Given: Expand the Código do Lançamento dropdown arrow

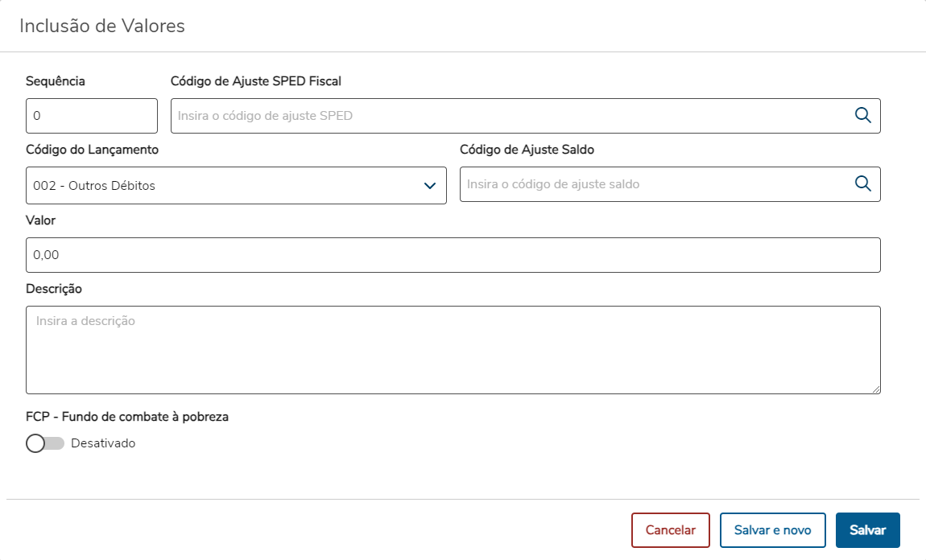Looking at the screenshot, I should (429, 186).
